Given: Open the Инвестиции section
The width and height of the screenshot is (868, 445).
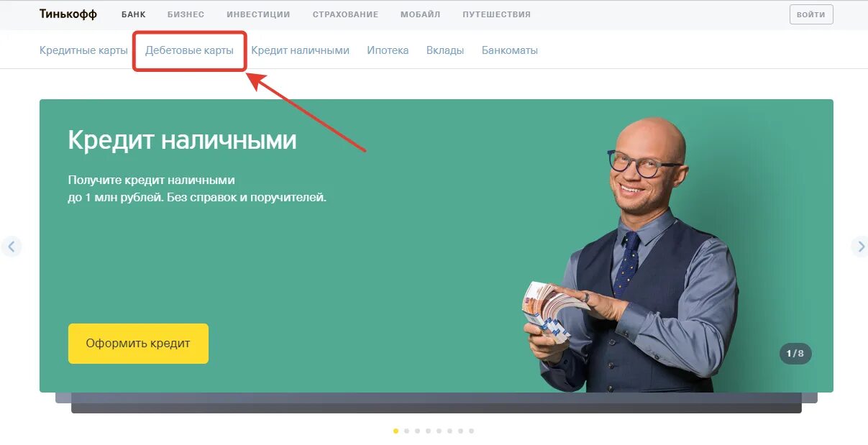Looking at the screenshot, I should pos(258,14).
